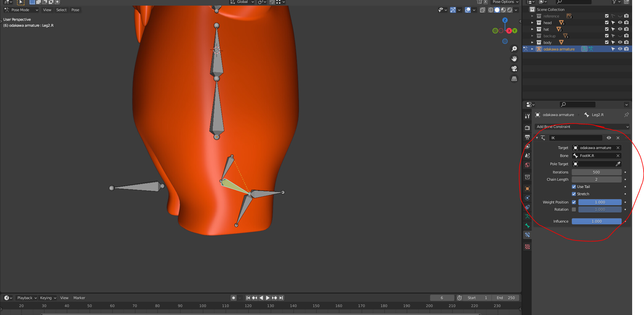Collapse the IK constraint panel

(537, 138)
